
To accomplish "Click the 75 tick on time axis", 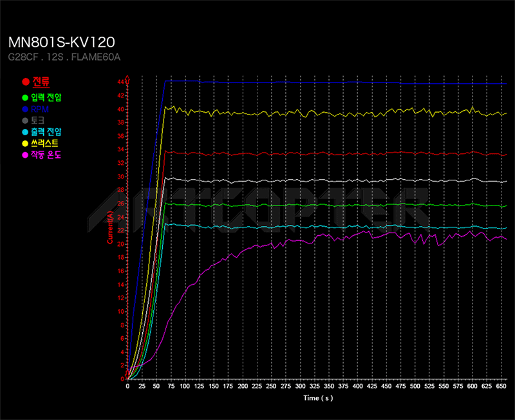I will (x=171, y=386).
